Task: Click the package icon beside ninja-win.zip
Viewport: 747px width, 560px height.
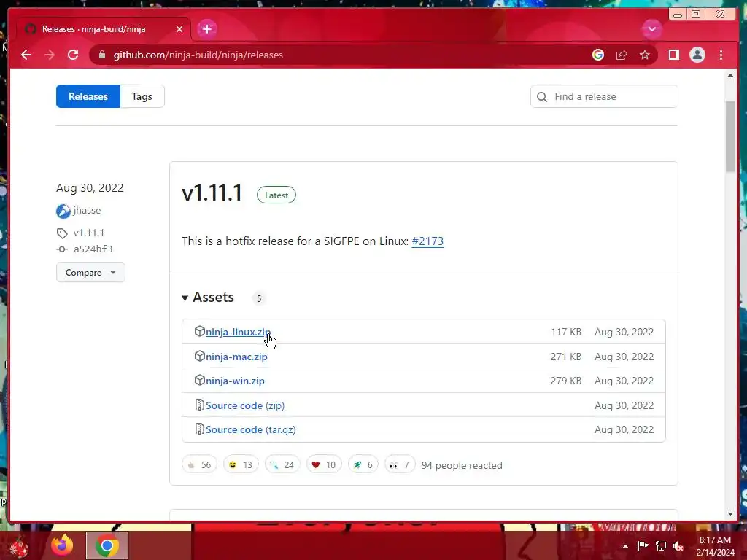Action: click(200, 380)
